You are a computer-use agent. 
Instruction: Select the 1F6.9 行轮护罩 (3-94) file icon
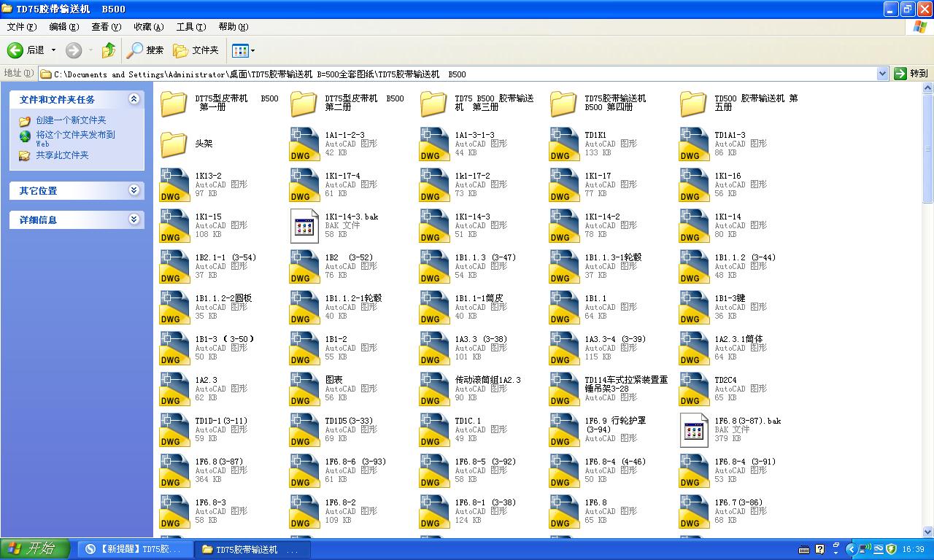(564, 430)
